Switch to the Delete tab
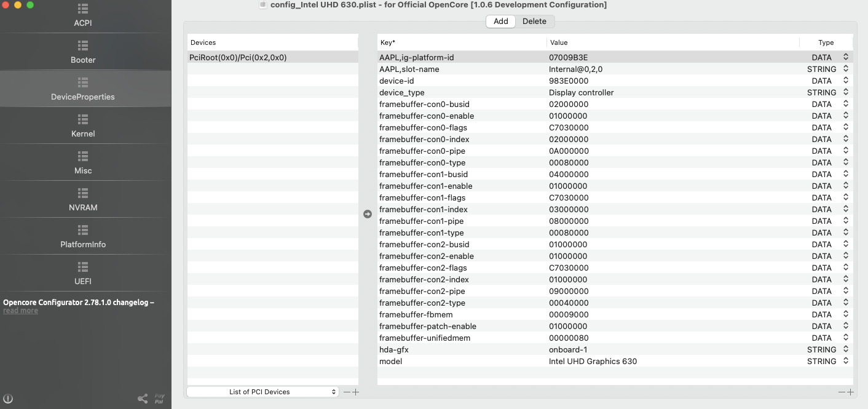The image size is (868, 409). pos(534,22)
